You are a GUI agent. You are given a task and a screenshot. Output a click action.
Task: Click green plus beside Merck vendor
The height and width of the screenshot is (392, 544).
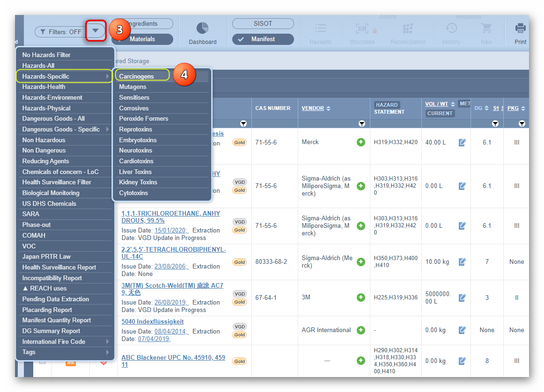tap(360, 142)
